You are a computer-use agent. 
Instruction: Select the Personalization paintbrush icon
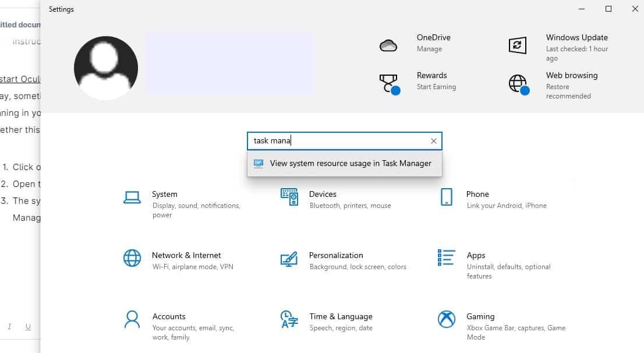tap(289, 258)
